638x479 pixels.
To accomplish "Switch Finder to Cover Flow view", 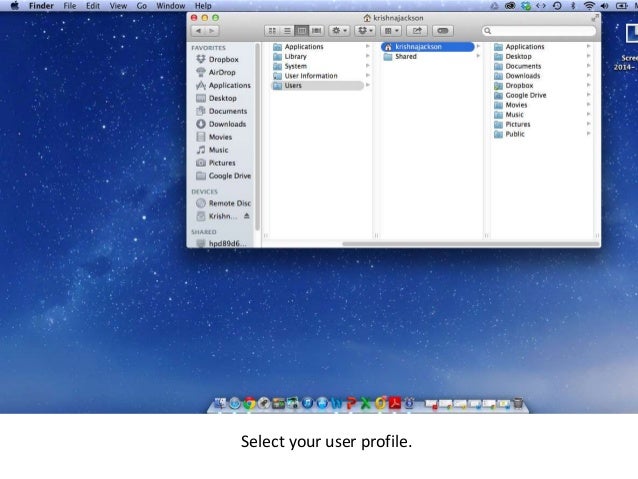I will (316, 31).
